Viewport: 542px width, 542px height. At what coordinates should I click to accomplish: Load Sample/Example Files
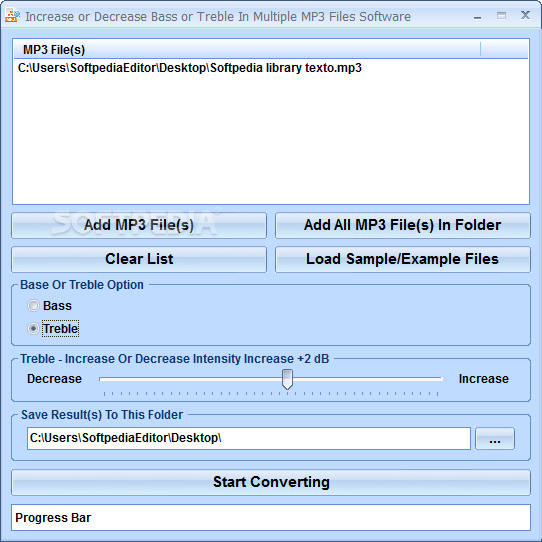click(x=403, y=259)
